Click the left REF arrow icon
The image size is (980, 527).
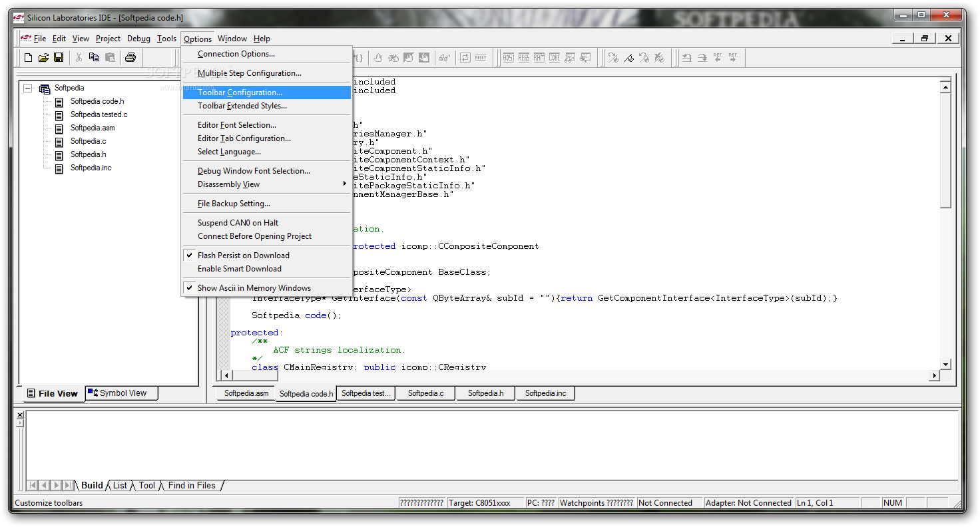coord(718,58)
